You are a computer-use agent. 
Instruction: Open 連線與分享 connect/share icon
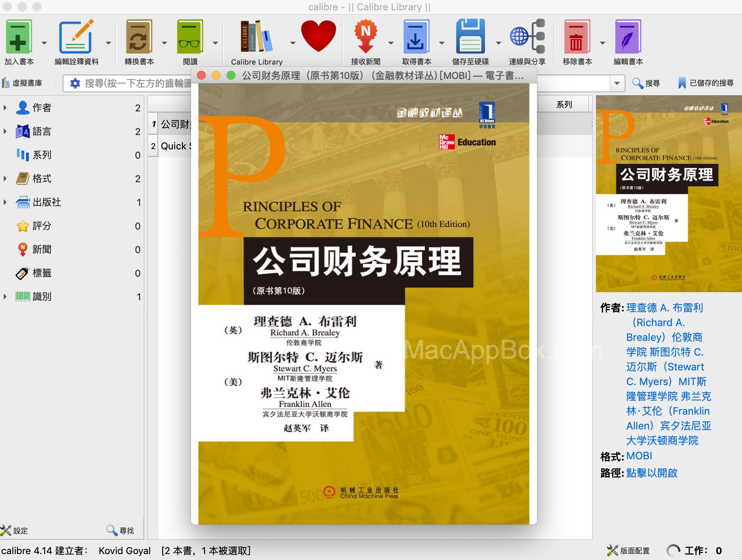[527, 36]
